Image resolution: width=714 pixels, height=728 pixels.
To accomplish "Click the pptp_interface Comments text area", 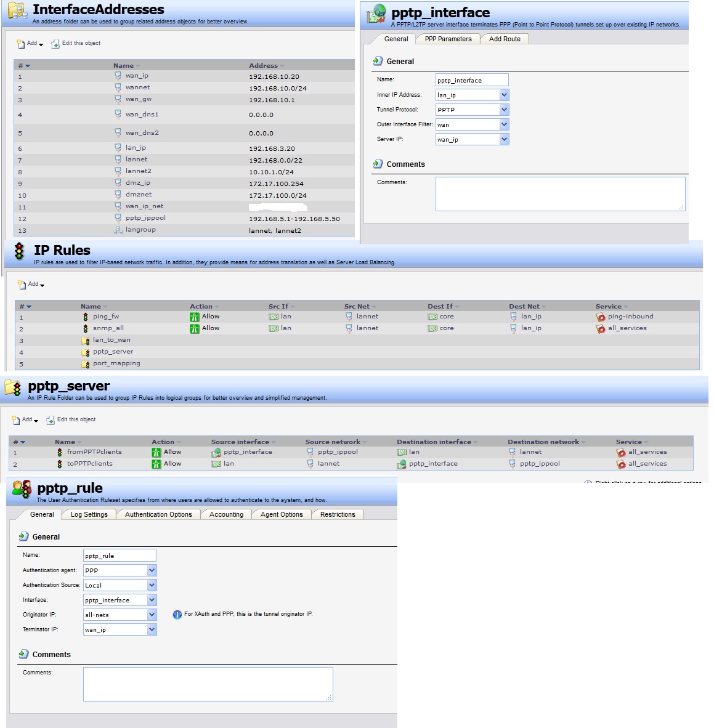I will [560, 193].
